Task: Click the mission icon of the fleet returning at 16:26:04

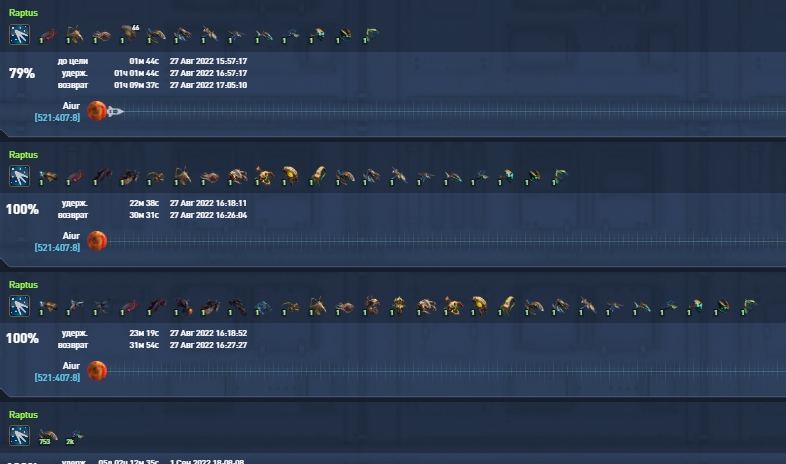Action: 20,176
